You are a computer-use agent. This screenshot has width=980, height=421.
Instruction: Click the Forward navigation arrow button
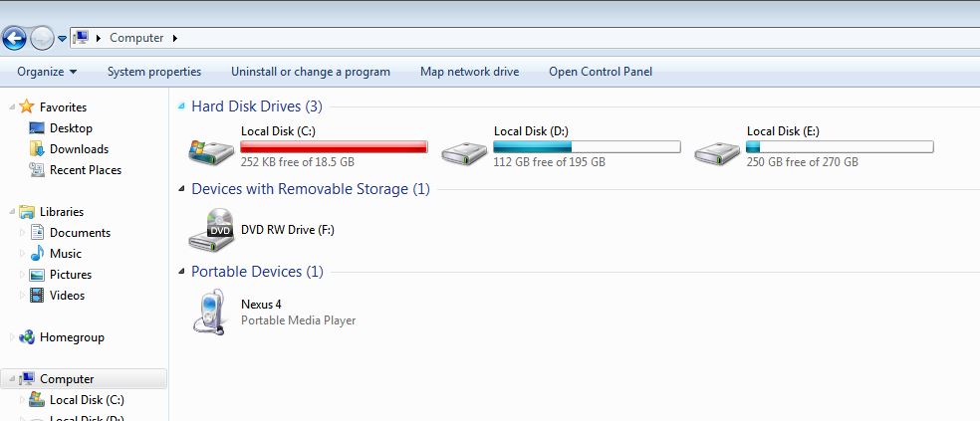coord(42,38)
